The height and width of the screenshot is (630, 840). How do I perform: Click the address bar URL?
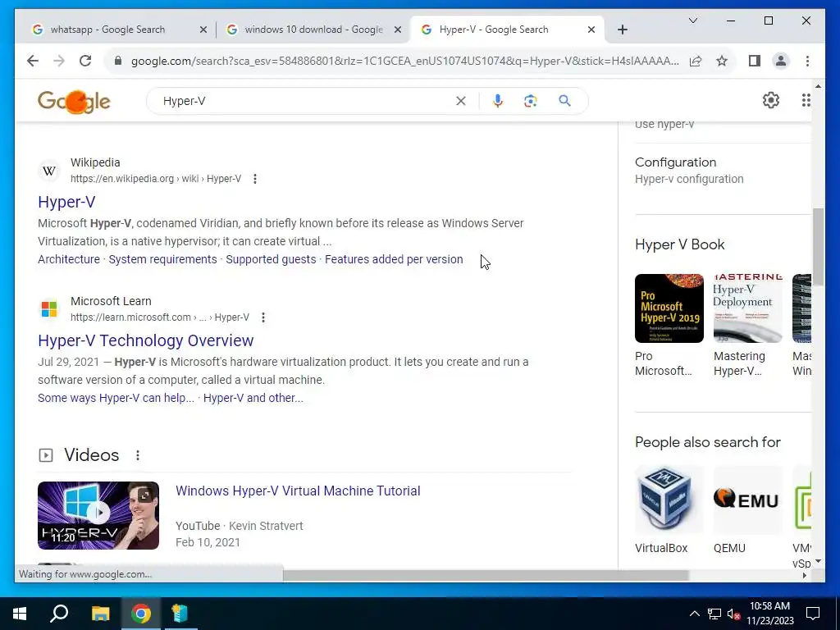click(x=405, y=61)
